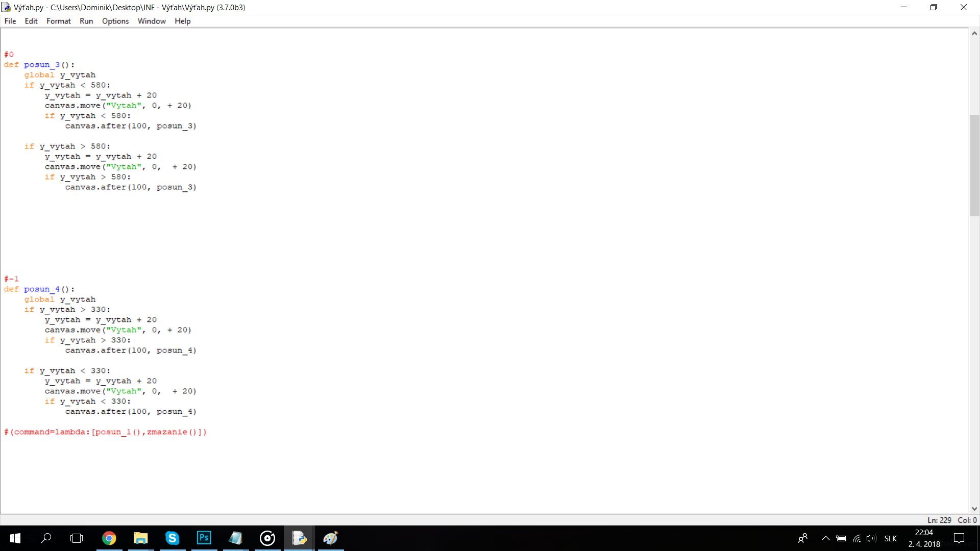Click the scrollbar down arrow
Viewport: 980px width, 551px height.
[974, 509]
